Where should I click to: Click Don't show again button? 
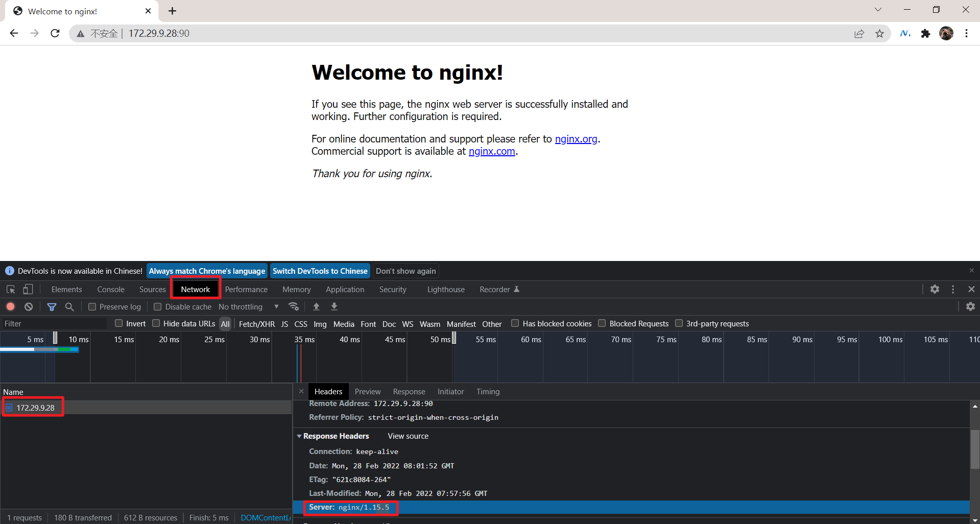click(x=406, y=271)
